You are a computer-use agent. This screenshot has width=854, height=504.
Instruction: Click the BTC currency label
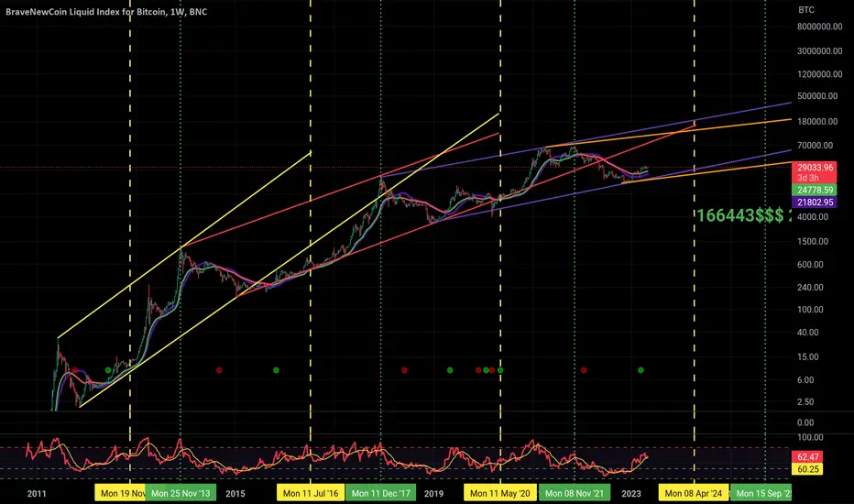(x=806, y=10)
